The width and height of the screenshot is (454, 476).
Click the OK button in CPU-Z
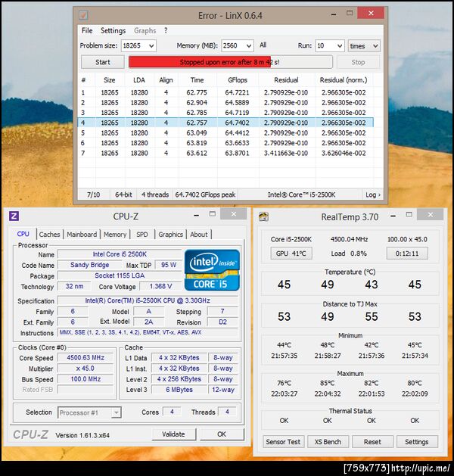[x=222, y=434]
